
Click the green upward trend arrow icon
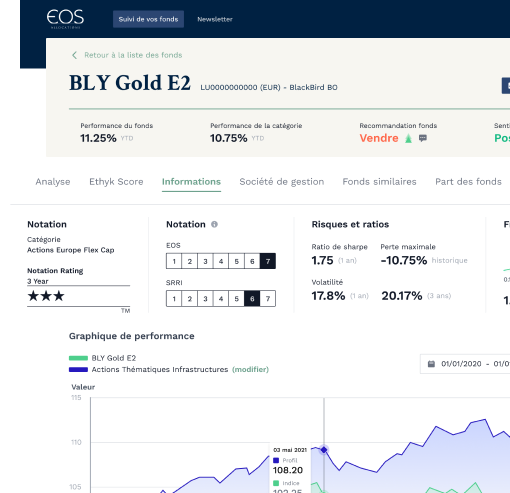[408, 138]
